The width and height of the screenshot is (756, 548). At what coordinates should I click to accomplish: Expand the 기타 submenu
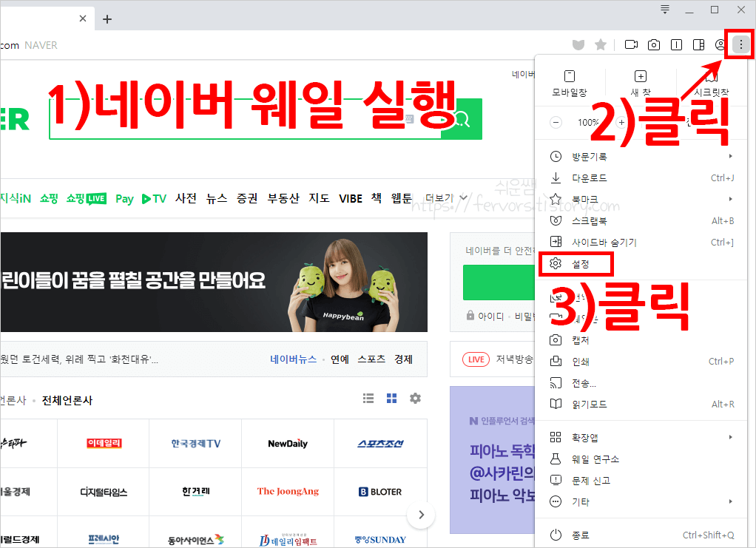click(x=641, y=501)
